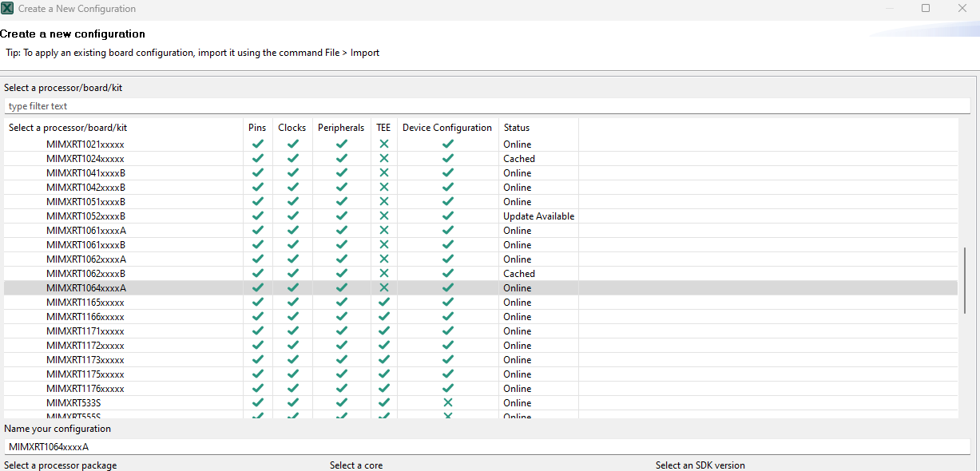Select the MIMXRT1021xxxxx row
980x471 pixels.
[481, 144]
